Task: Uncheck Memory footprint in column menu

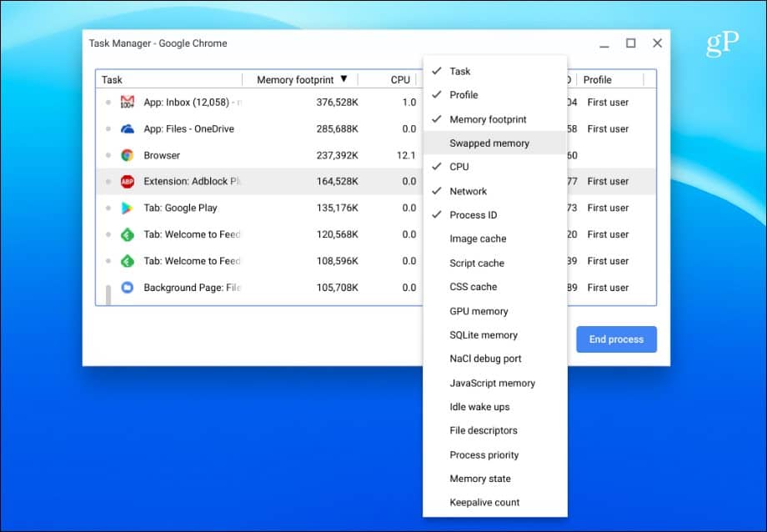Action: click(495, 119)
